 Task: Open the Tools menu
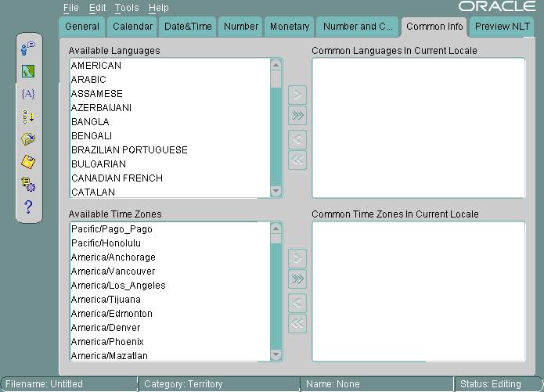(127, 8)
